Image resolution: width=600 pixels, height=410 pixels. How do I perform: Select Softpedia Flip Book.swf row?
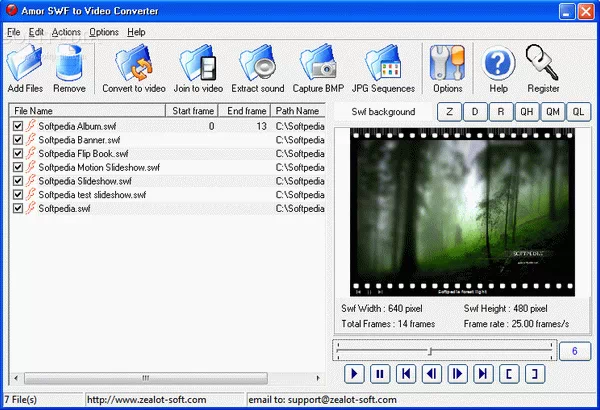168,154
